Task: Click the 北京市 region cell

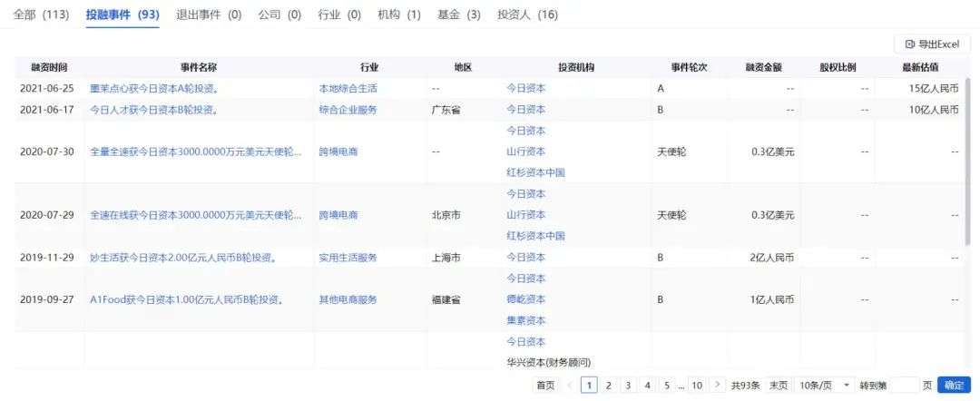Action: 446,215
